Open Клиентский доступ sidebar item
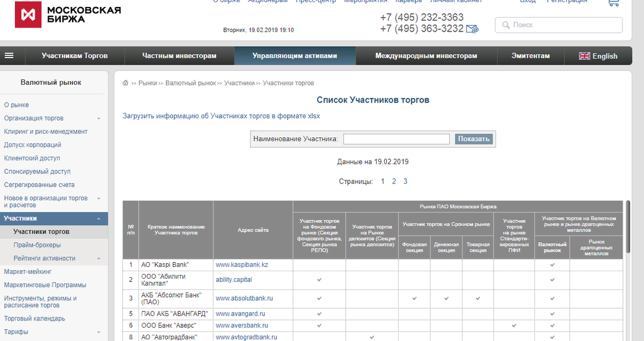 click(x=32, y=158)
